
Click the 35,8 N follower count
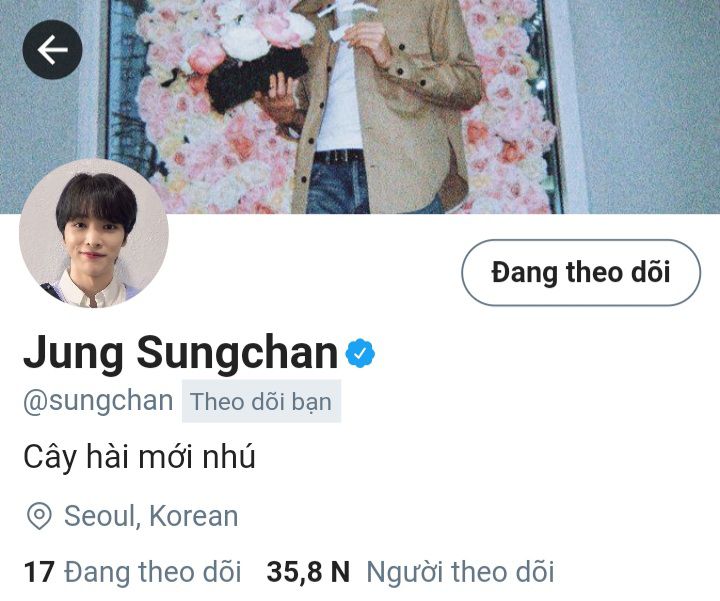pyautogui.click(x=308, y=572)
